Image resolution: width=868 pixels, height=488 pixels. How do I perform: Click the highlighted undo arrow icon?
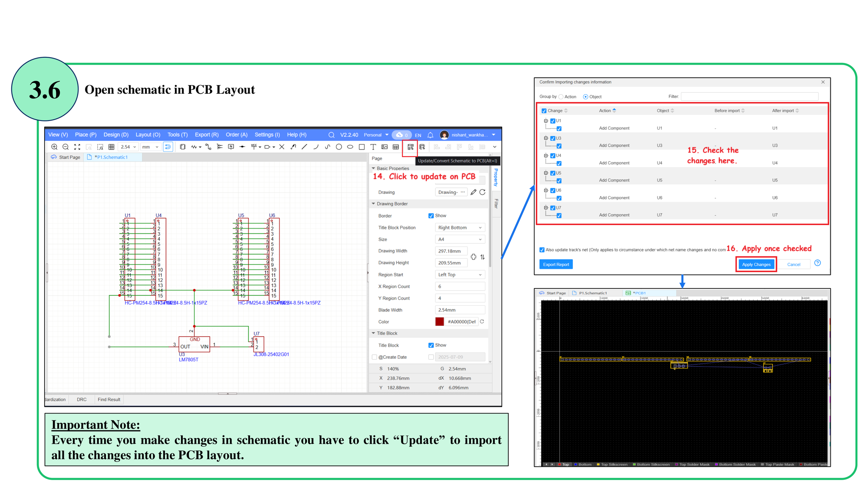[x=168, y=147]
